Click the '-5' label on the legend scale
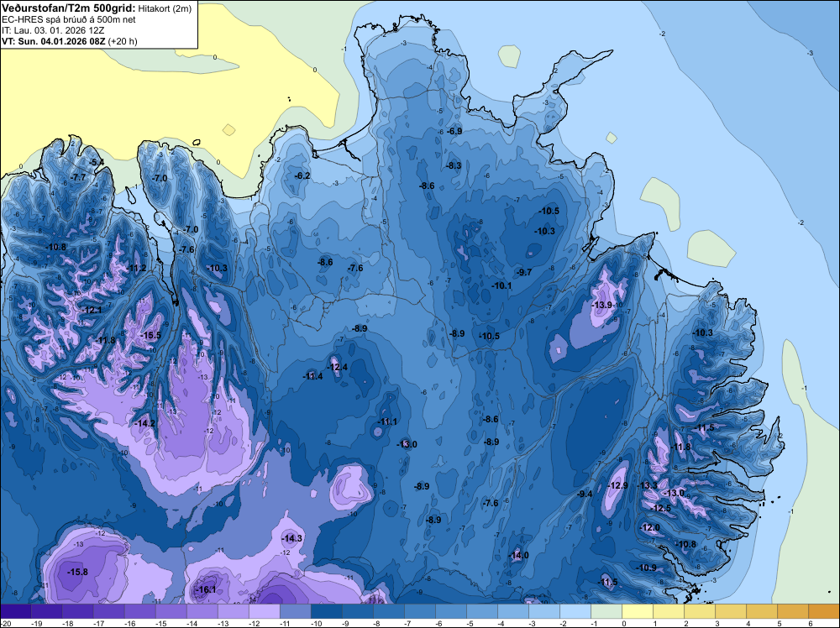The height and width of the screenshot is (628, 840). pyautogui.click(x=469, y=623)
